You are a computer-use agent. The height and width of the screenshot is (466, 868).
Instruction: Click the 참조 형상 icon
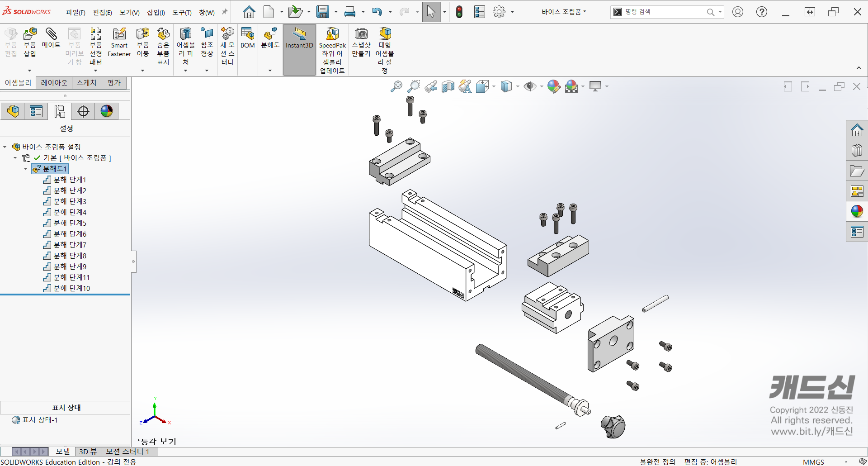pos(207,42)
